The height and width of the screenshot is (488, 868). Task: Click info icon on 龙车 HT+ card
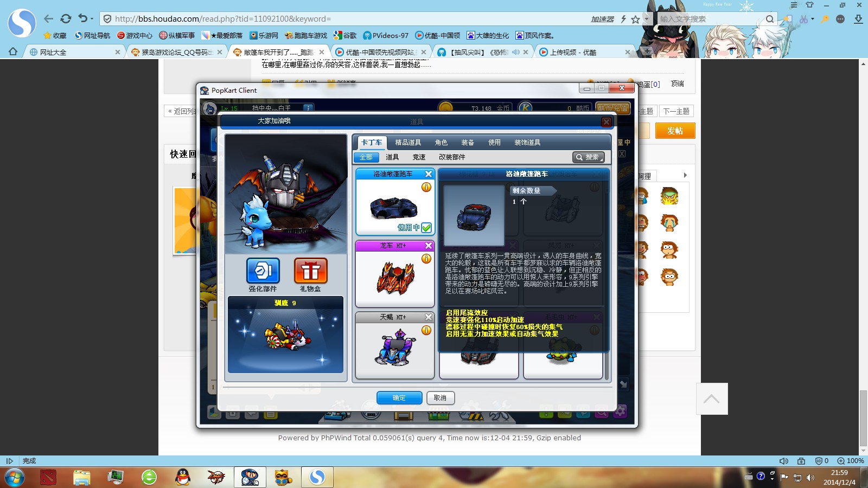click(x=426, y=259)
